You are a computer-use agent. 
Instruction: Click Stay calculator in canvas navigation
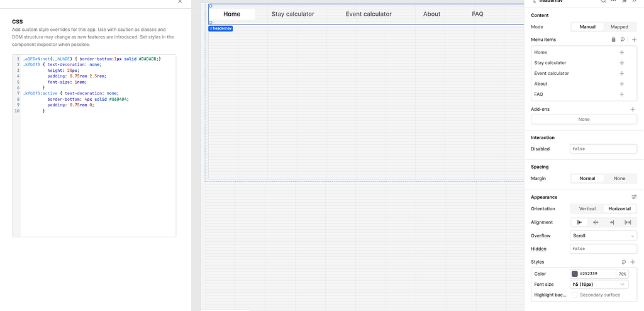point(293,14)
